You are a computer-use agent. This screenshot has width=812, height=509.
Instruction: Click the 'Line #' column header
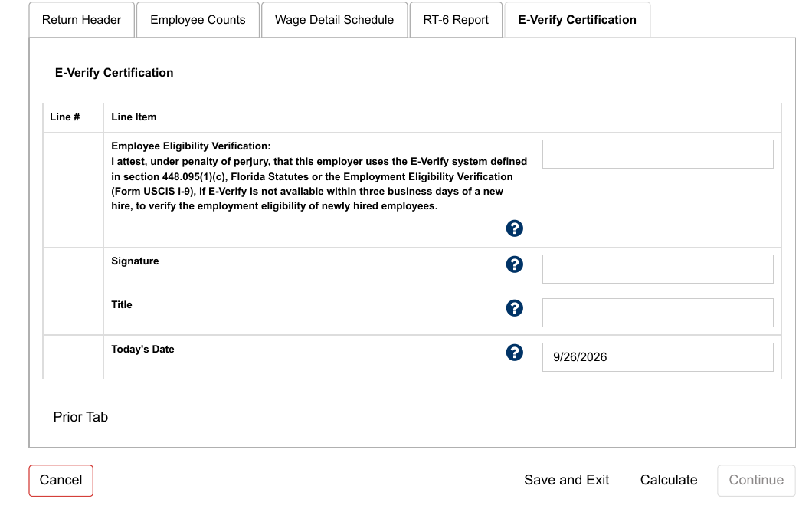[65, 117]
